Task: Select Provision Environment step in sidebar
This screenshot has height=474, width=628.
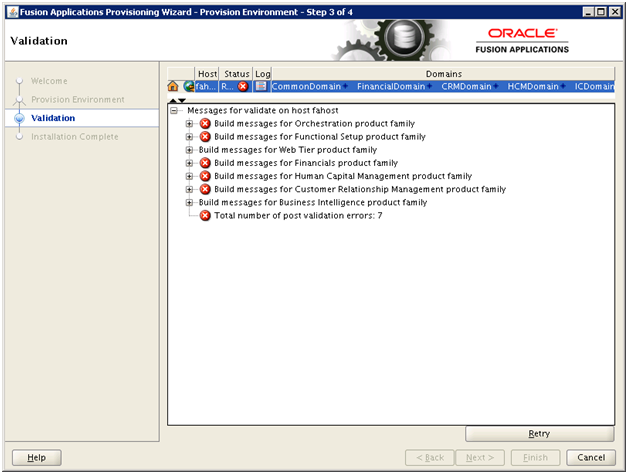Action: (x=78, y=99)
